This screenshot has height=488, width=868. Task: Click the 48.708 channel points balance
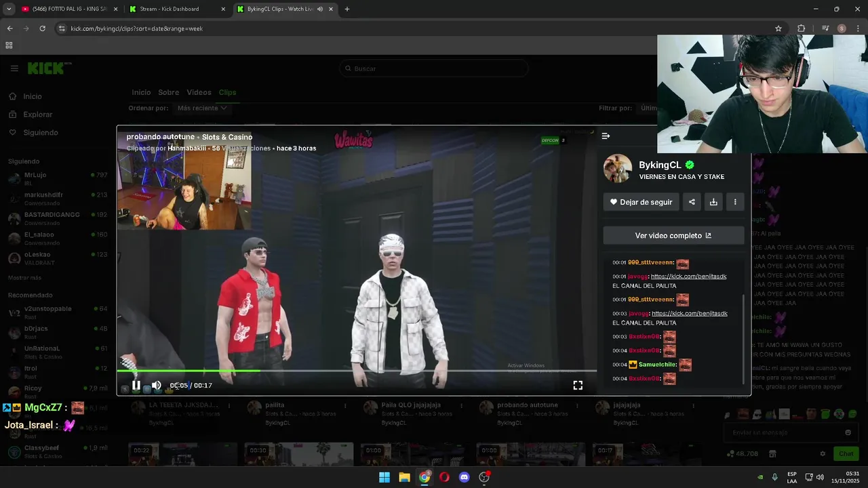(743, 453)
